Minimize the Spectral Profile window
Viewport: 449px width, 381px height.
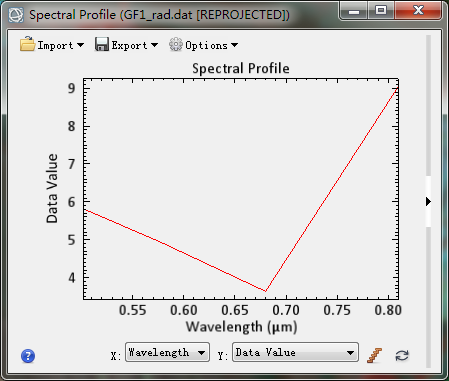[354, 10]
